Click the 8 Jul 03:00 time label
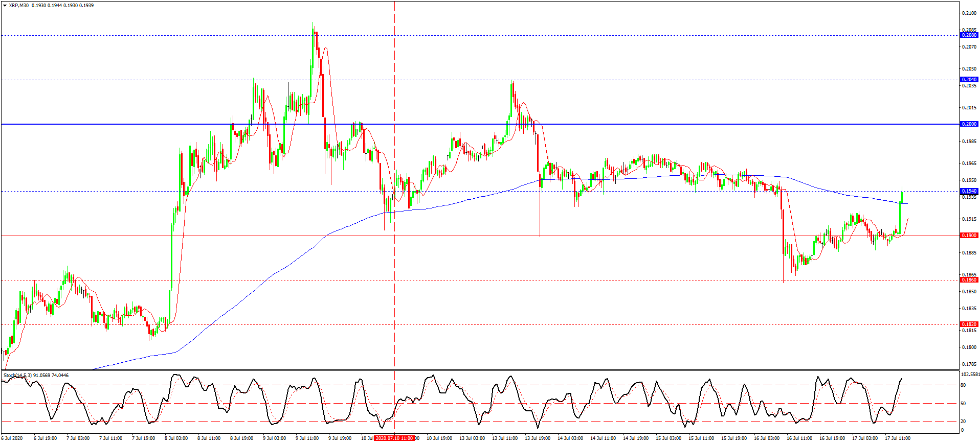 pyautogui.click(x=176, y=438)
